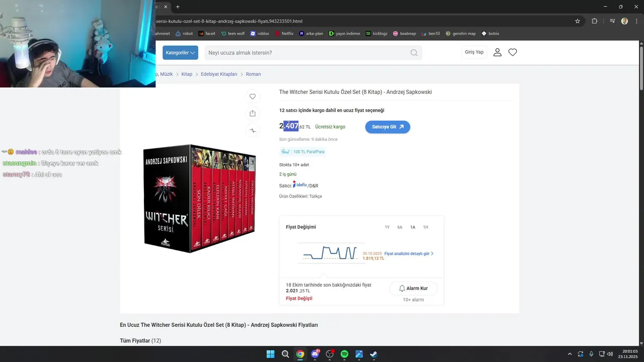Click the browser address bar URL
Viewport: 644px width, 362px height.
pyautogui.click(x=229, y=21)
